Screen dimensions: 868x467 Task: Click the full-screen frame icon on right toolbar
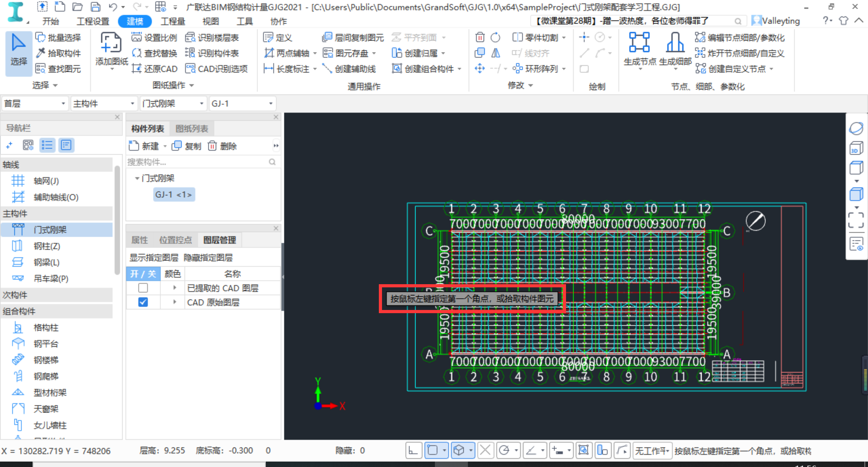pyautogui.click(x=856, y=220)
